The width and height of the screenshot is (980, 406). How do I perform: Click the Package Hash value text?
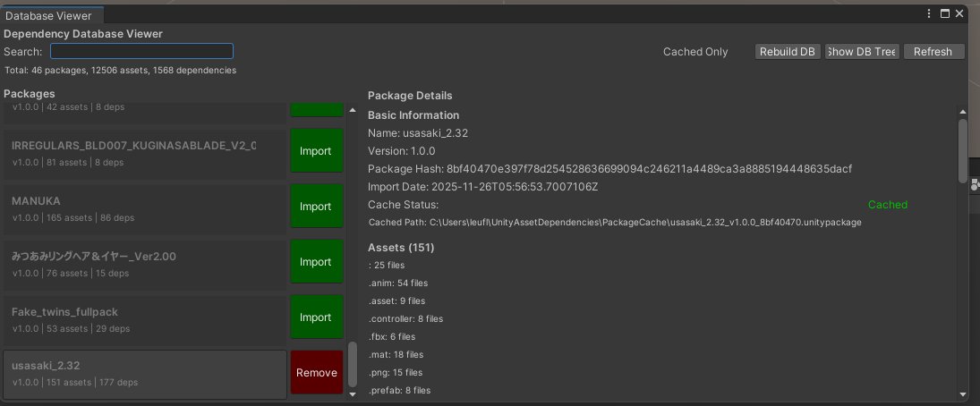[x=650, y=169]
